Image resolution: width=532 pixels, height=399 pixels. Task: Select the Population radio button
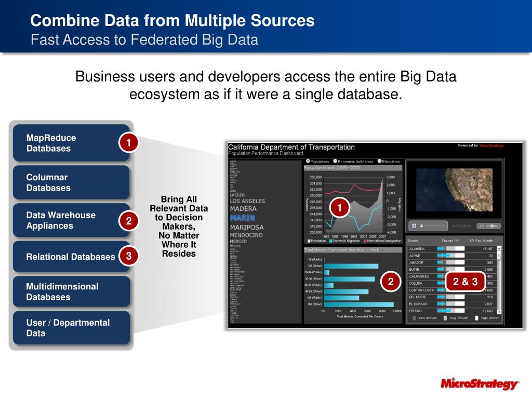click(x=308, y=161)
